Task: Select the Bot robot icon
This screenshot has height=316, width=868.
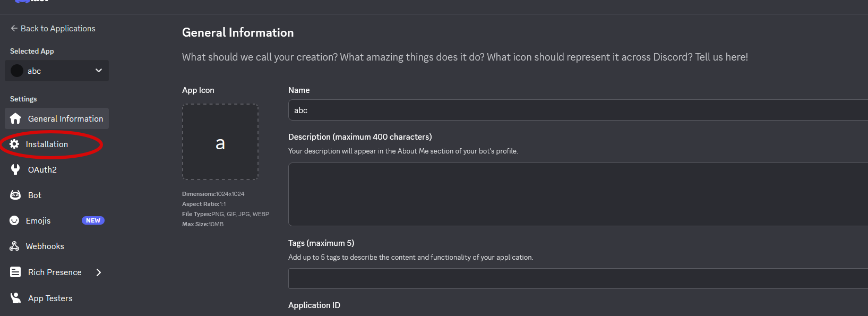Action: point(15,195)
